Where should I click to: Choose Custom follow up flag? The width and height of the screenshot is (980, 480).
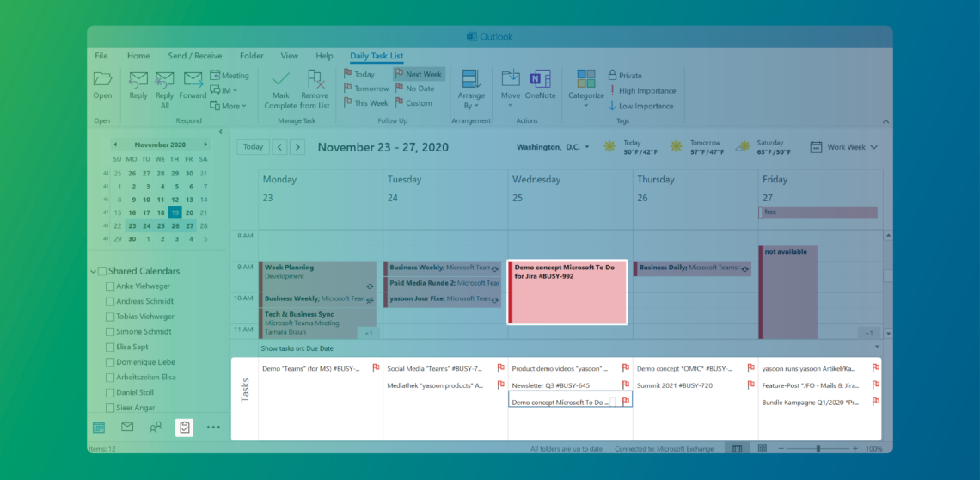(x=413, y=102)
